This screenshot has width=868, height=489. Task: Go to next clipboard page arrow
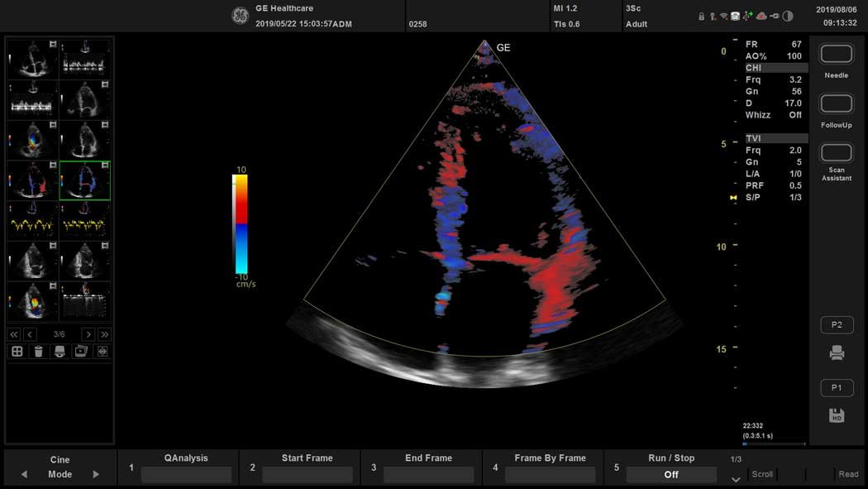(88, 334)
